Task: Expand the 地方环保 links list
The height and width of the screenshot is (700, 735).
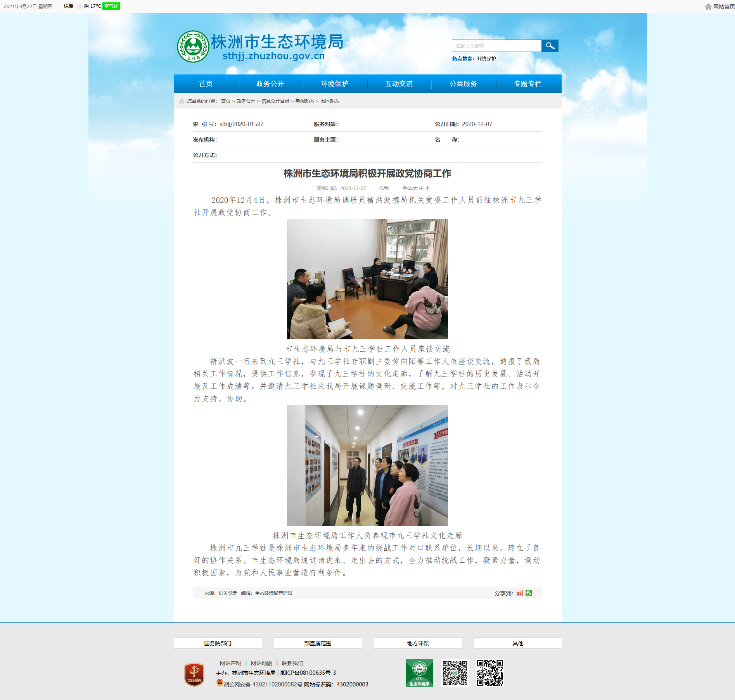Action: [x=418, y=643]
